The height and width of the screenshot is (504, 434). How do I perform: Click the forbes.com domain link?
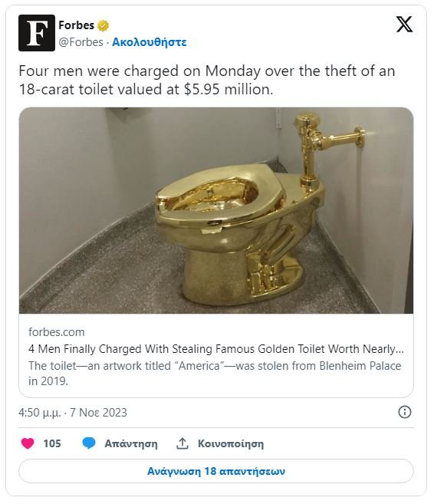click(x=57, y=331)
